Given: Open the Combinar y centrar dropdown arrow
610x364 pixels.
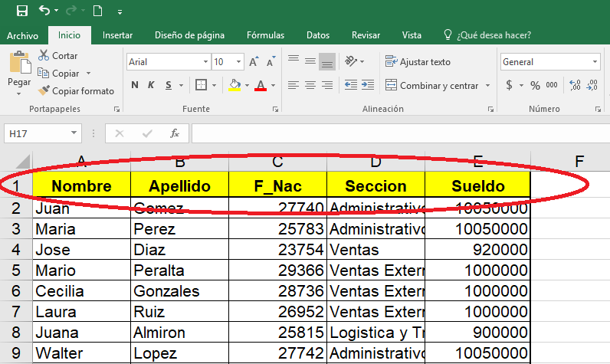Looking at the screenshot, I should click(x=487, y=86).
